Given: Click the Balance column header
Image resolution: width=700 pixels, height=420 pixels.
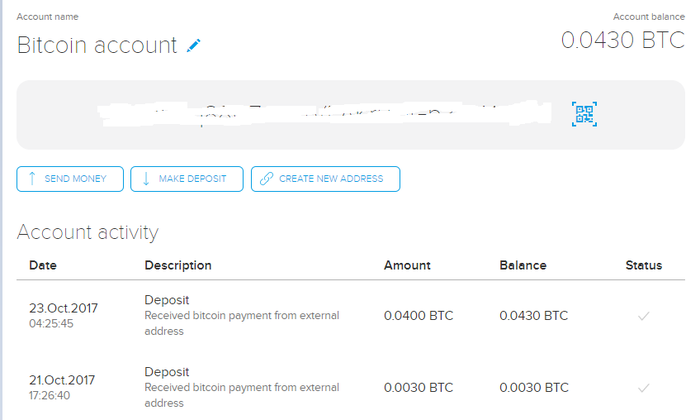Looking at the screenshot, I should [x=523, y=265].
